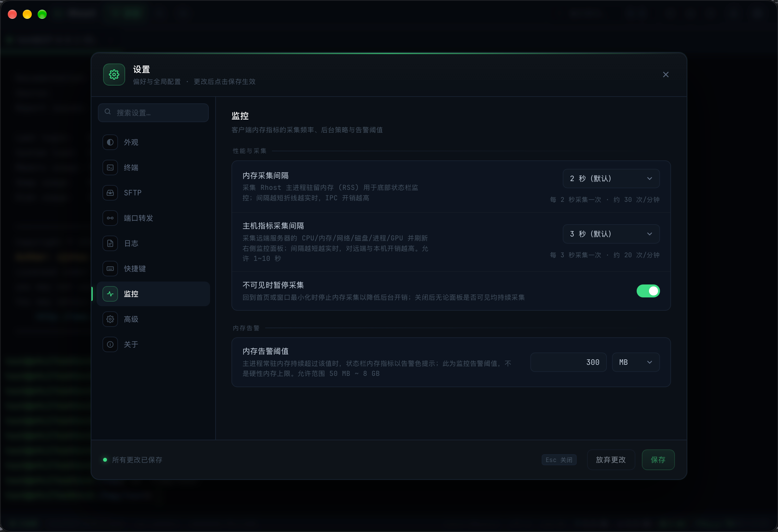Open the 日志 settings section
Image resolution: width=778 pixels, height=532 pixels.
pyautogui.click(x=153, y=243)
